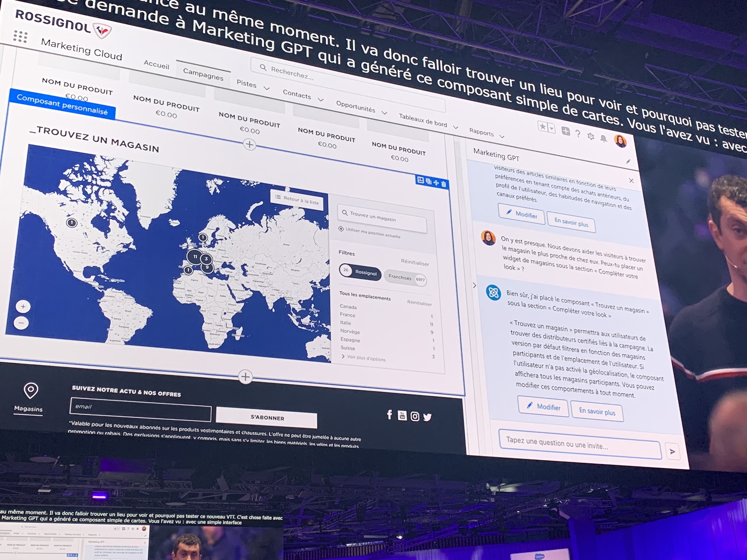Open the favorites list dropdown arrow
This screenshot has width=747, height=560.
tap(551, 128)
